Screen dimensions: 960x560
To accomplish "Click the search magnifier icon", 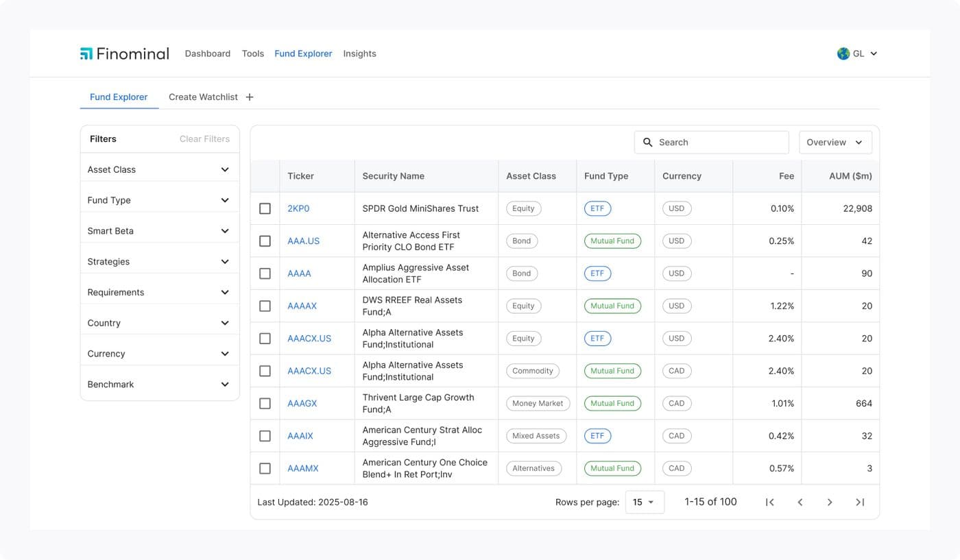I will (x=647, y=143).
